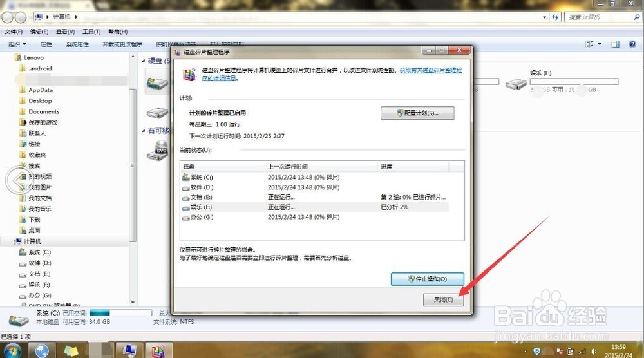Show hidden tray icons arrow
Viewport: 644px width, 358px height.
526,352
